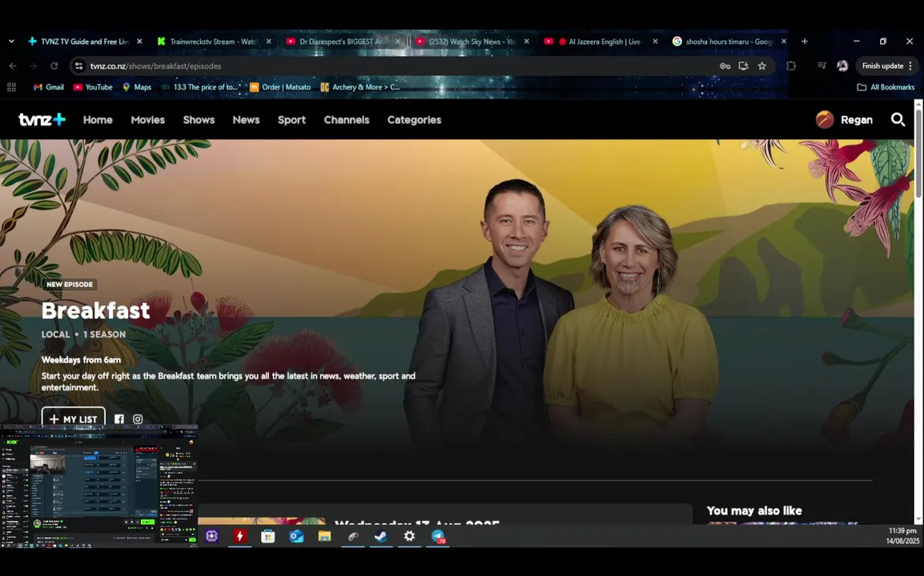
Task: Open the Regan profile avatar
Action: tap(825, 119)
